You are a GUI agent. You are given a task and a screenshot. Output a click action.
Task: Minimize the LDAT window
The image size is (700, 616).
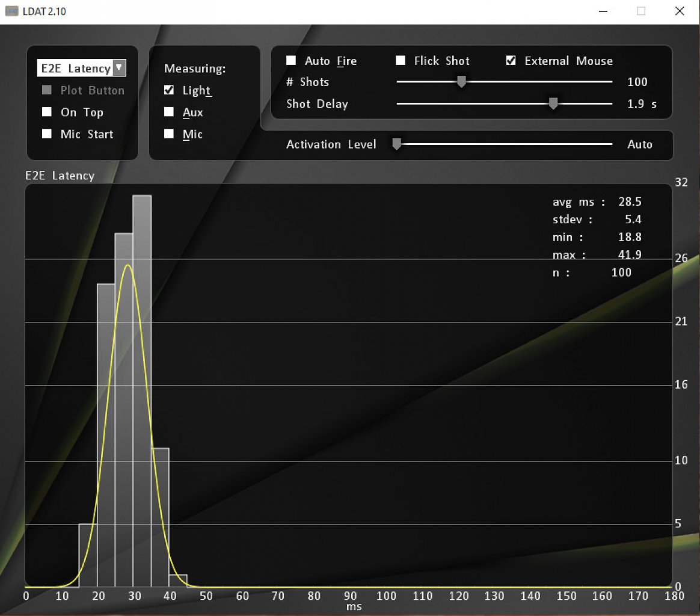(x=603, y=11)
